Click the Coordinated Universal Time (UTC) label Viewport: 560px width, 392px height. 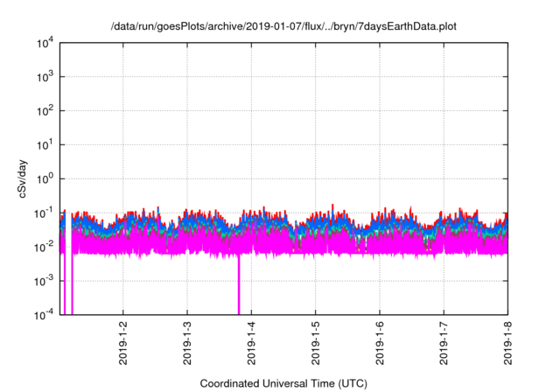[x=283, y=383]
